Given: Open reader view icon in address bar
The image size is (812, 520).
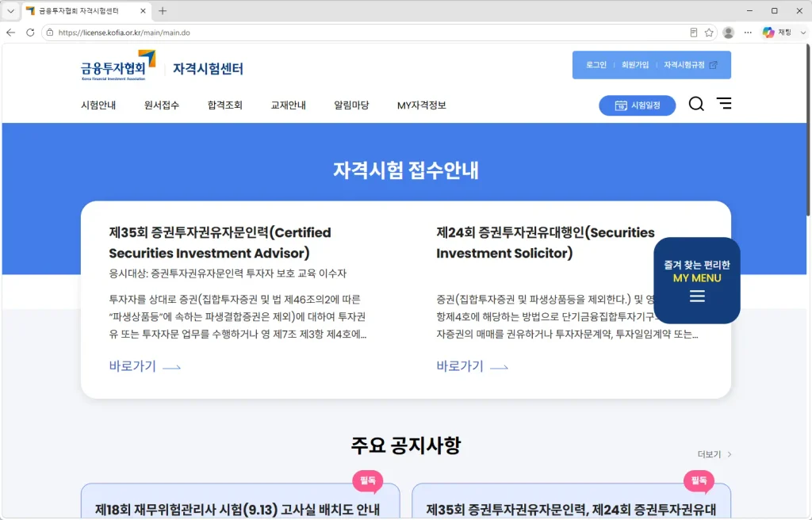Looking at the screenshot, I should pyautogui.click(x=693, y=32).
